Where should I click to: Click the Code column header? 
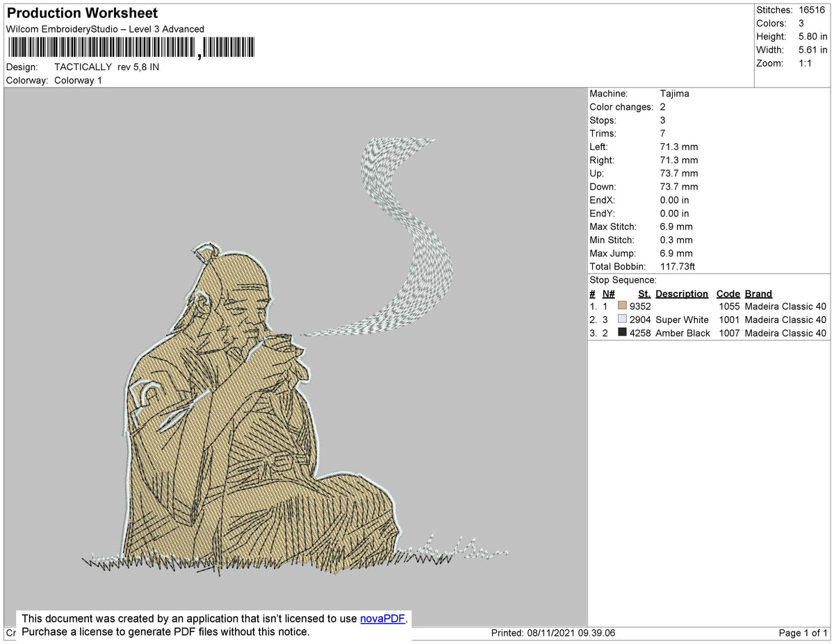728,294
